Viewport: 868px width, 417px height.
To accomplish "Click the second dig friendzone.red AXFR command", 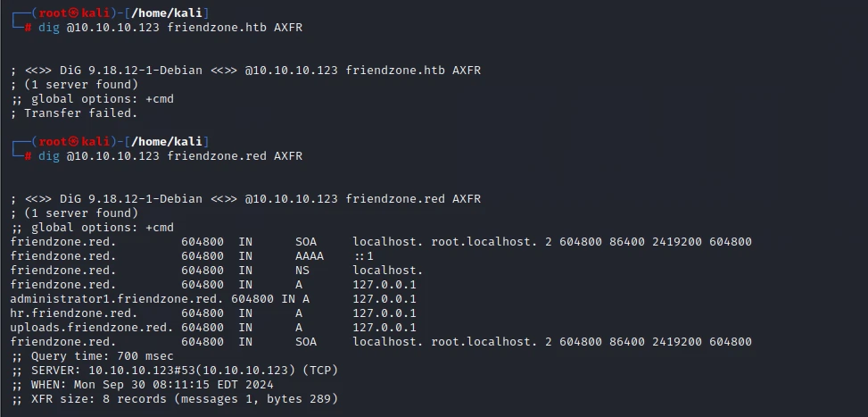I will [x=170, y=156].
